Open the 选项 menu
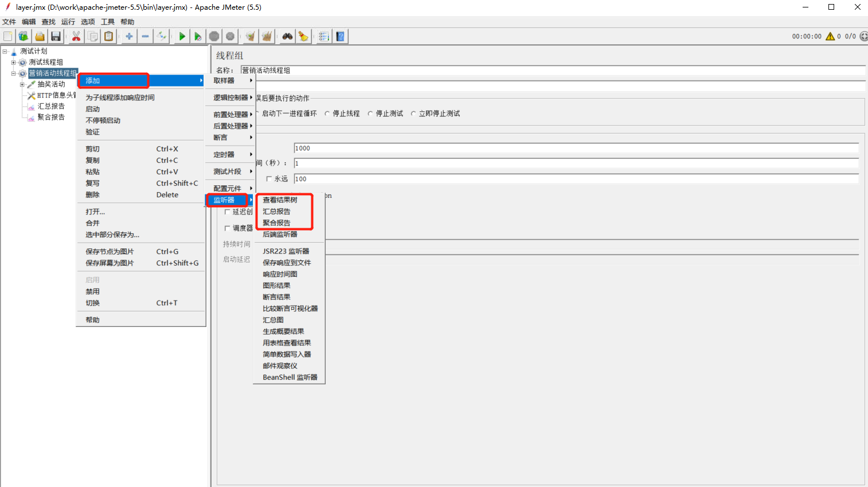868x487 pixels. tap(88, 22)
